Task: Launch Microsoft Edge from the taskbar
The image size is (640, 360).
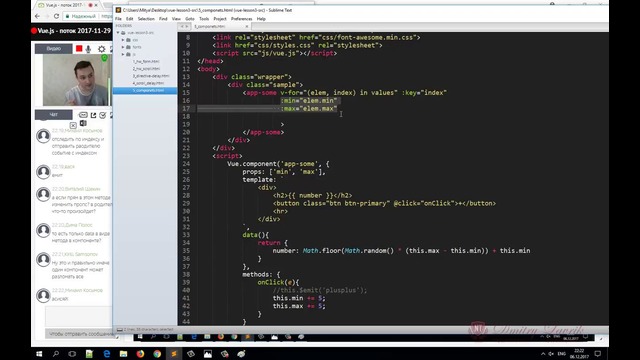Action: point(107,354)
